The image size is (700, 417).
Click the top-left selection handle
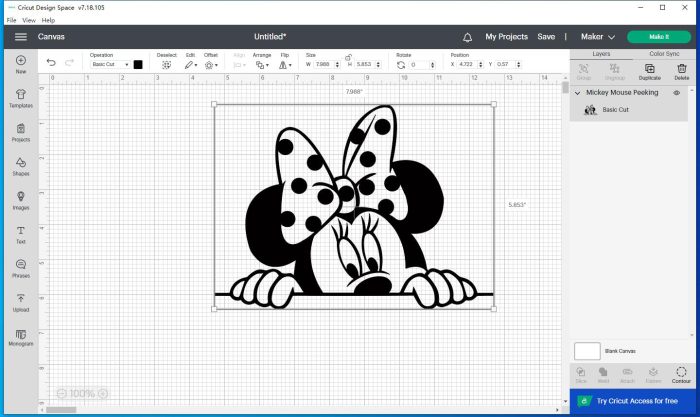click(214, 104)
